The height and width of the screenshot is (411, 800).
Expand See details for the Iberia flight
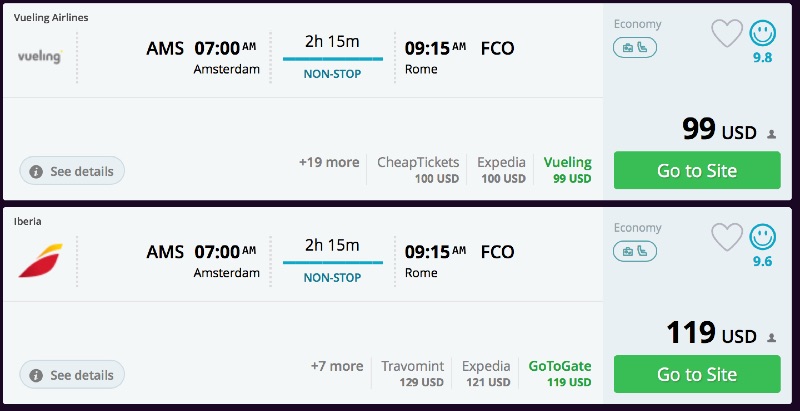click(x=72, y=375)
